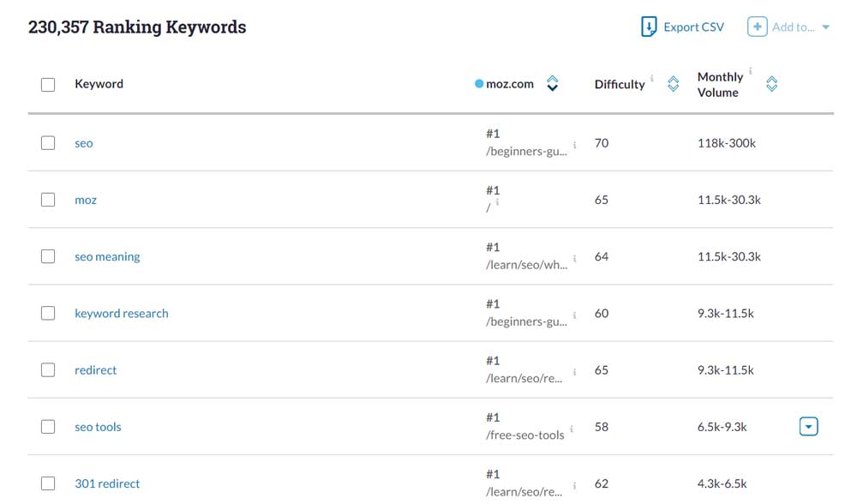The image size is (857, 504).
Task: Sort by Difficulty column arrows
Action: (x=674, y=84)
